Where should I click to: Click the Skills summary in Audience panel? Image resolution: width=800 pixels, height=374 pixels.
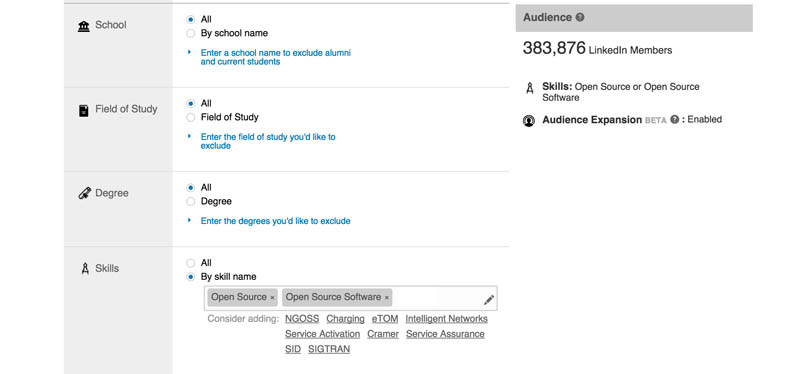point(621,92)
